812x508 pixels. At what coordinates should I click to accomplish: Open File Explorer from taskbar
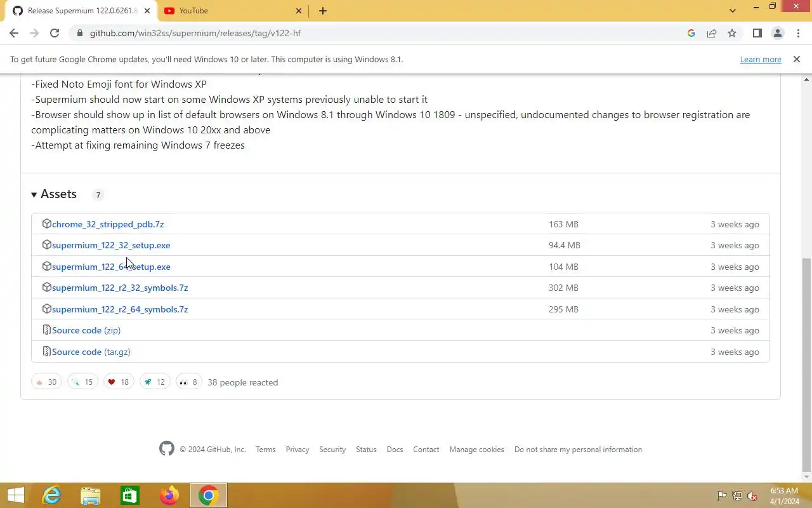tap(91, 495)
